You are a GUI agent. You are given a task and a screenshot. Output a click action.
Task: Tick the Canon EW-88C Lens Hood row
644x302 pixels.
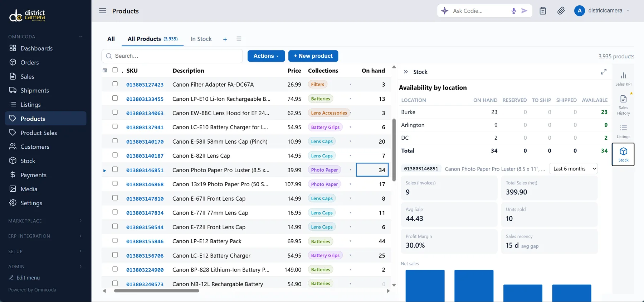(115, 112)
